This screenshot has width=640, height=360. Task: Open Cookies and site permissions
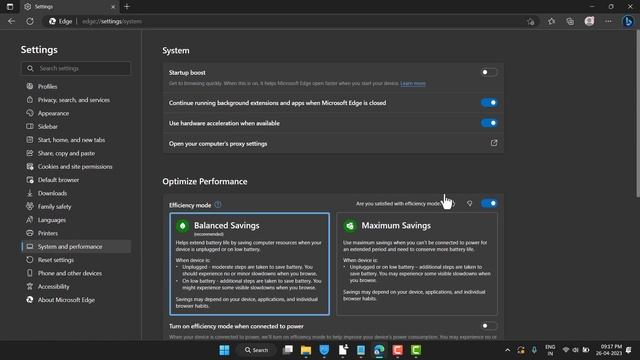76,167
